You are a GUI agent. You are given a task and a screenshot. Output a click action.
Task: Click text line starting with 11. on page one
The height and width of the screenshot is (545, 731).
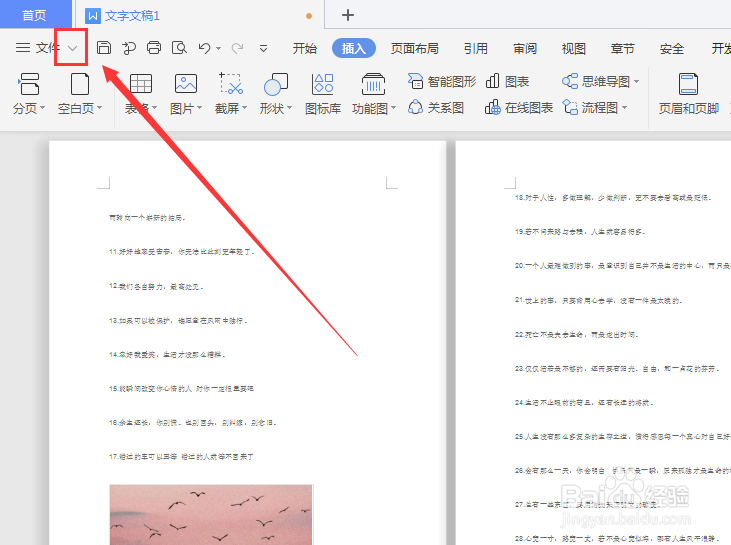182,252
